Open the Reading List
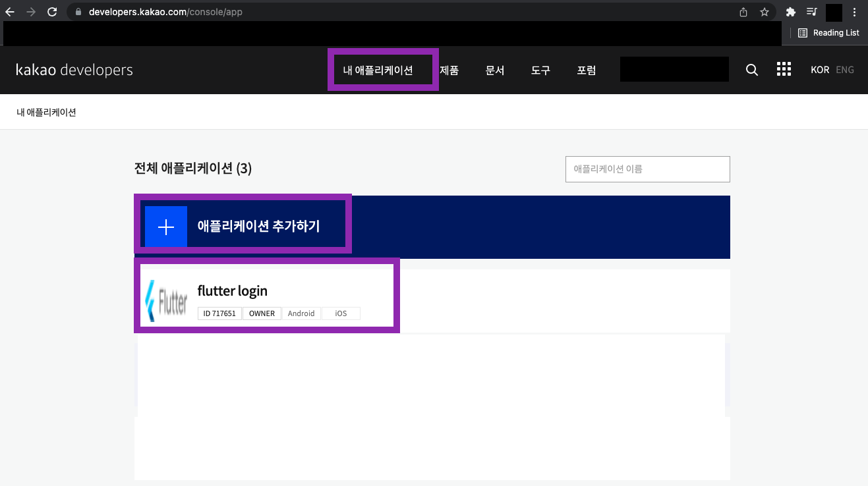Viewport: 868px width, 486px height. (828, 33)
